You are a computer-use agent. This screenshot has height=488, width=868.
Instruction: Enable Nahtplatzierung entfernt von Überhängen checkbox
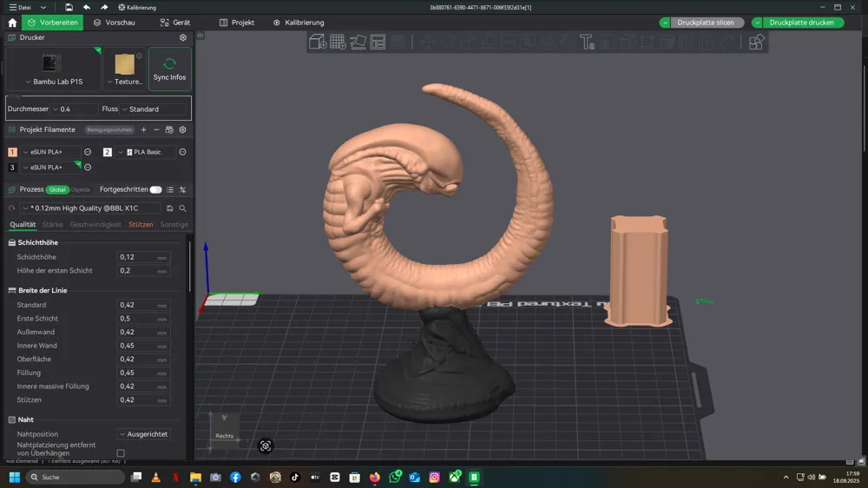coord(121,453)
